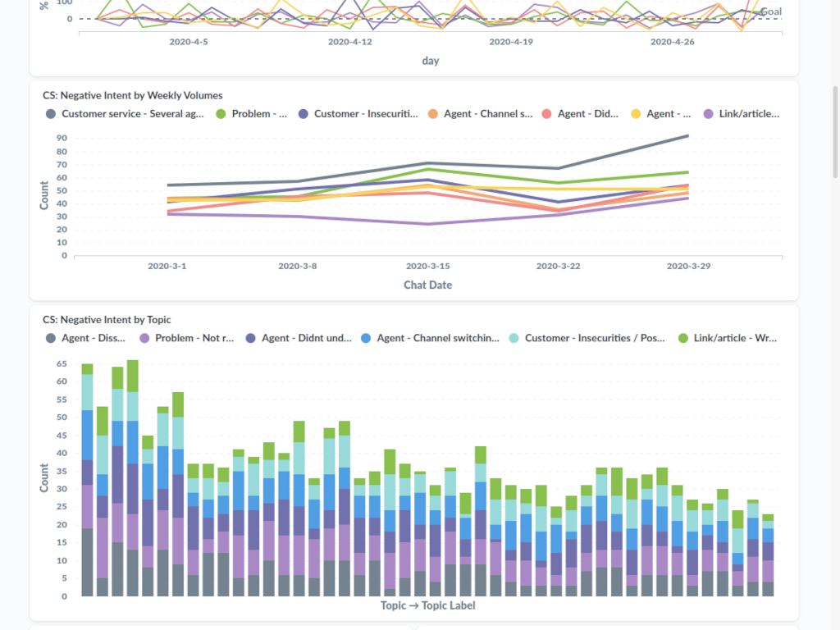The width and height of the screenshot is (840, 630).
Task: Open the CS: Negative Intent by Topic title
Action: 107,319
